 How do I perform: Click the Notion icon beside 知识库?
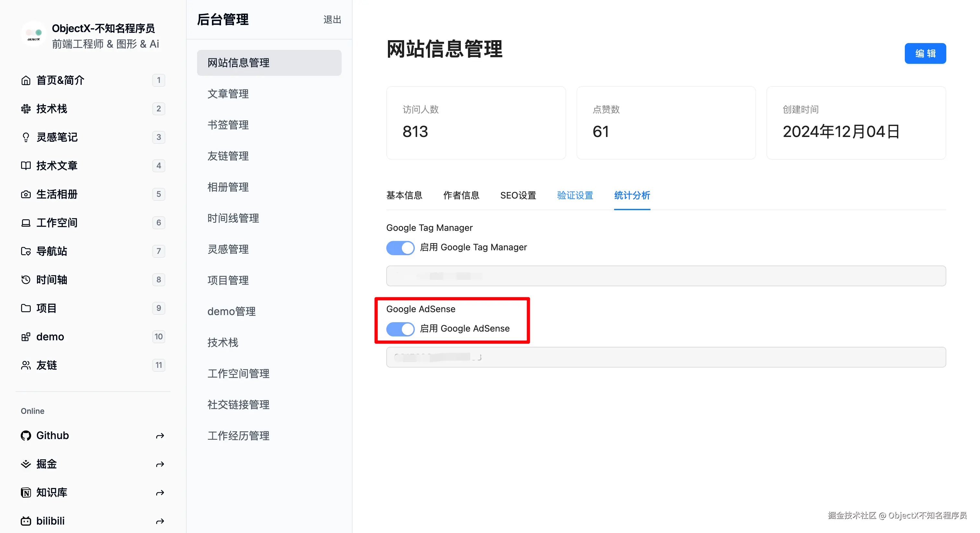(26, 492)
